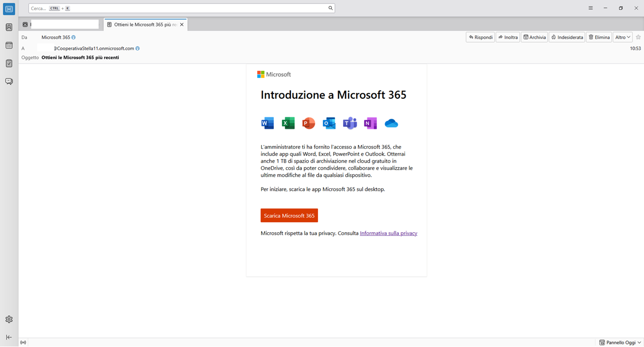Screen dimensions: 644x347
Task: Open the Calendar space in the sidebar
Action: pos(9,45)
